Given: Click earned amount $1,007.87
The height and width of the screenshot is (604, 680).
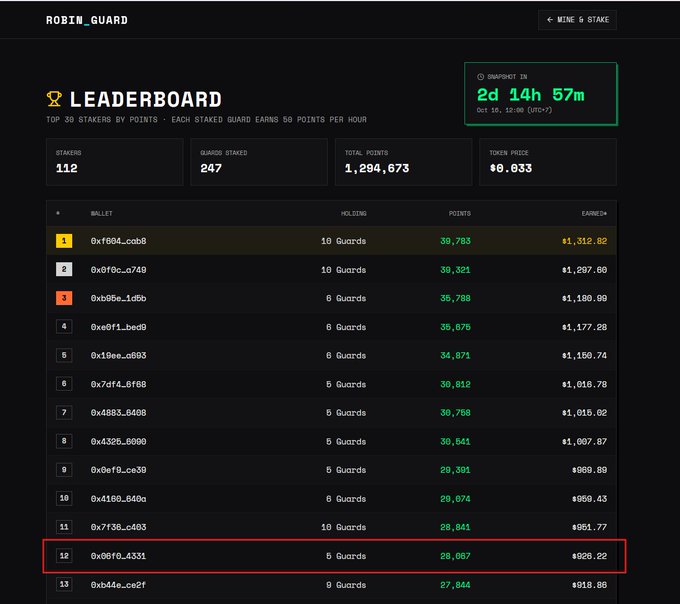Looking at the screenshot, I should coord(585,441).
